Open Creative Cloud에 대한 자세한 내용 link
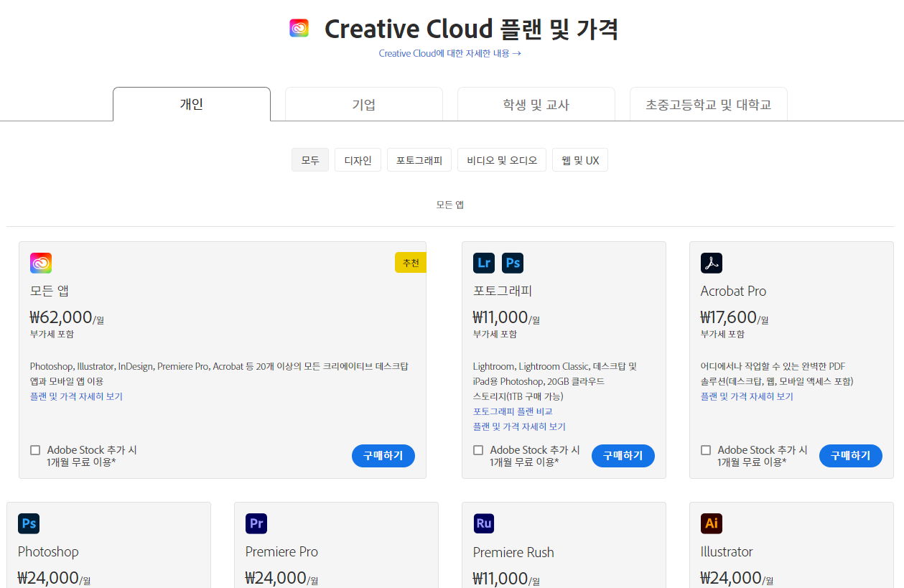 click(x=450, y=53)
